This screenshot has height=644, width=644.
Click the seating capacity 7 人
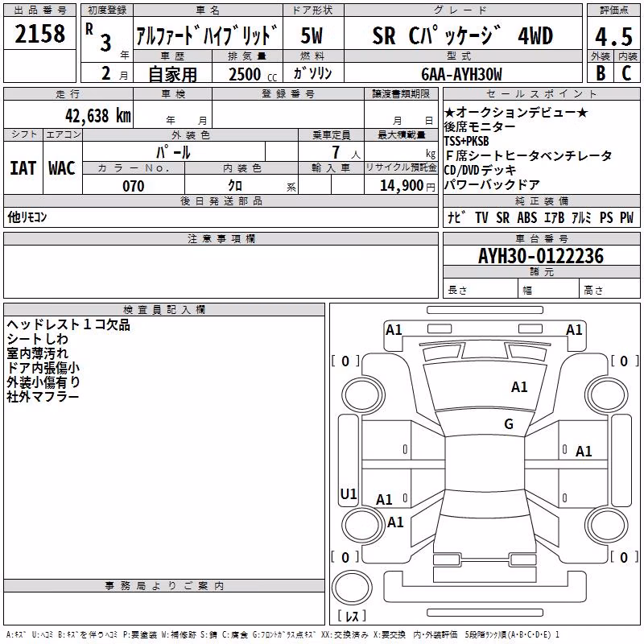click(346, 153)
